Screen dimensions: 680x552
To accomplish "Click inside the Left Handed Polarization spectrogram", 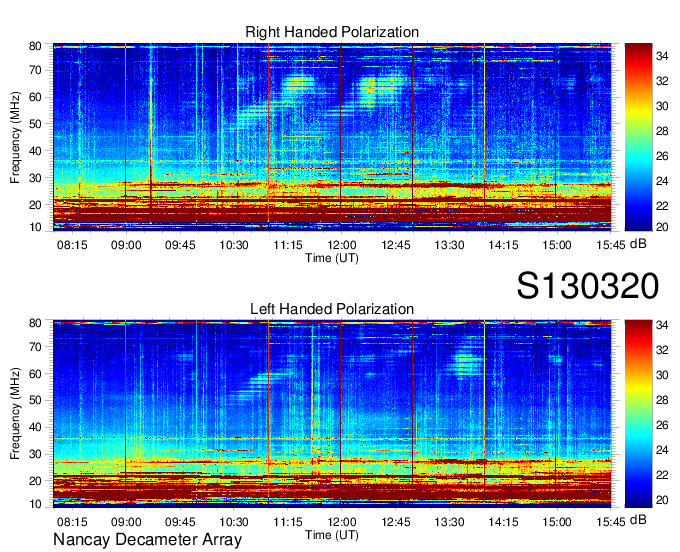I will click(x=332, y=414).
